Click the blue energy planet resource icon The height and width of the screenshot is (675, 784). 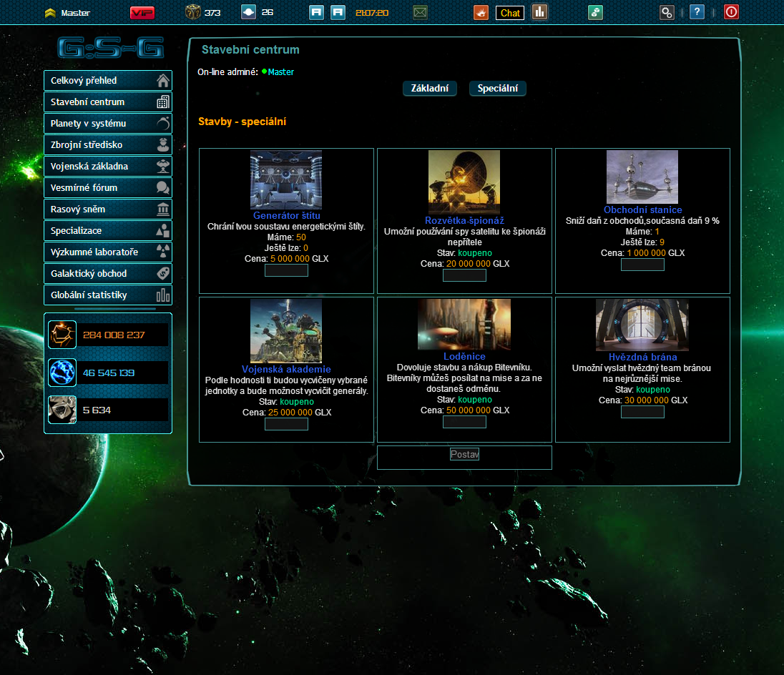pos(62,373)
